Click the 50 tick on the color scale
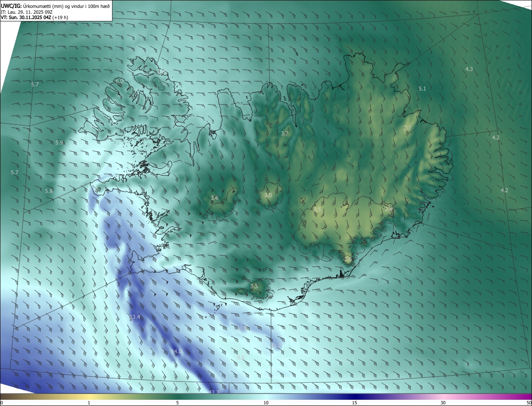The height and width of the screenshot is (406, 532). coord(529,403)
